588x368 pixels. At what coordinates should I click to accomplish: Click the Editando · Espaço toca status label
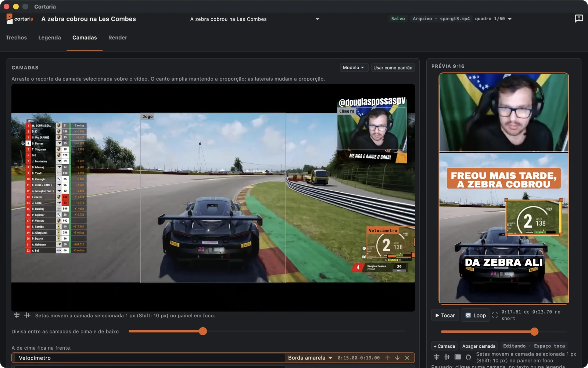pos(534,346)
